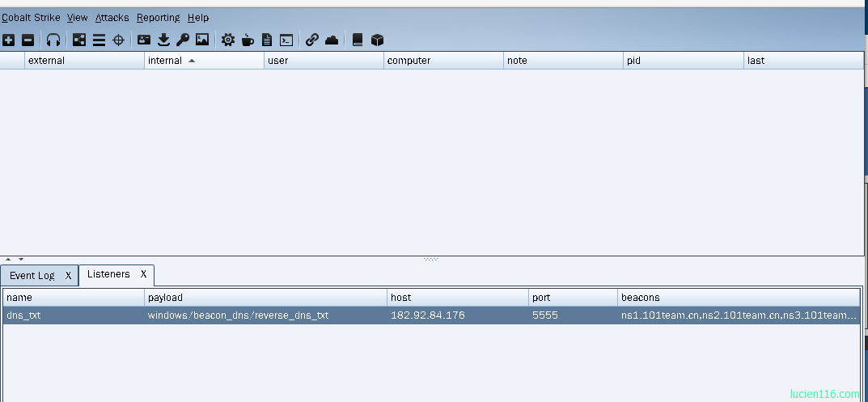Screen dimensions: 868x402
Task: Sort listeners by port column
Action: click(573, 298)
